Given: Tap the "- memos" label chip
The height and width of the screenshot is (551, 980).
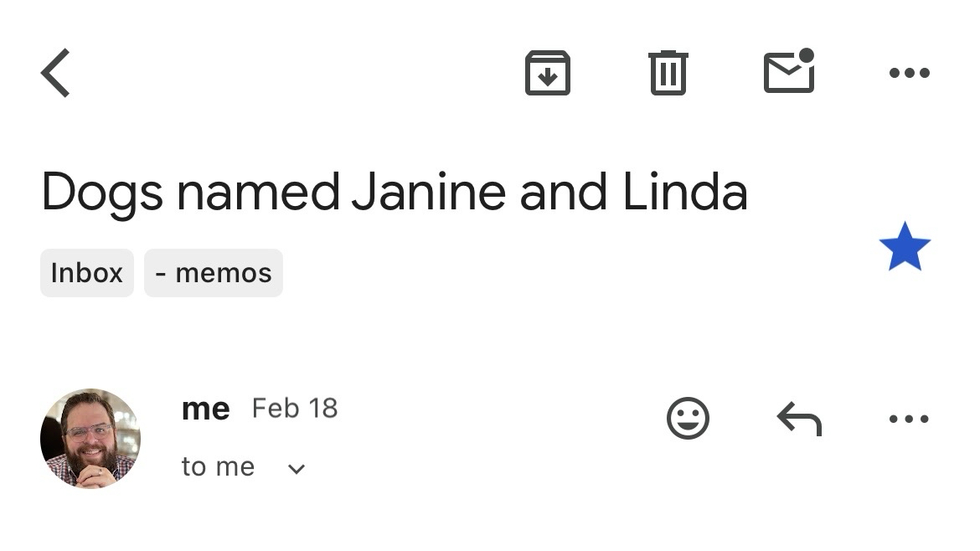Looking at the screenshot, I should click(214, 273).
